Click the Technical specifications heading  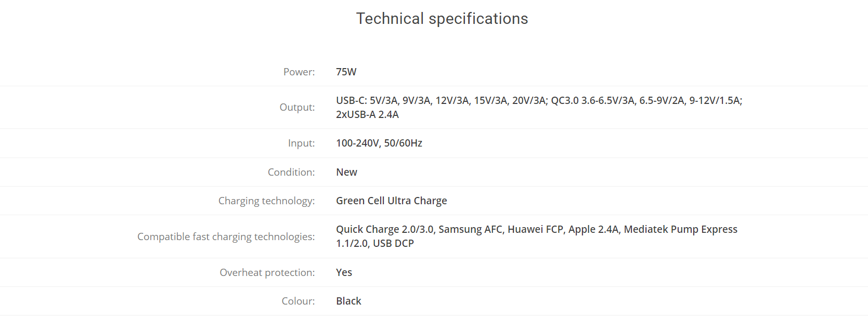click(442, 19)
